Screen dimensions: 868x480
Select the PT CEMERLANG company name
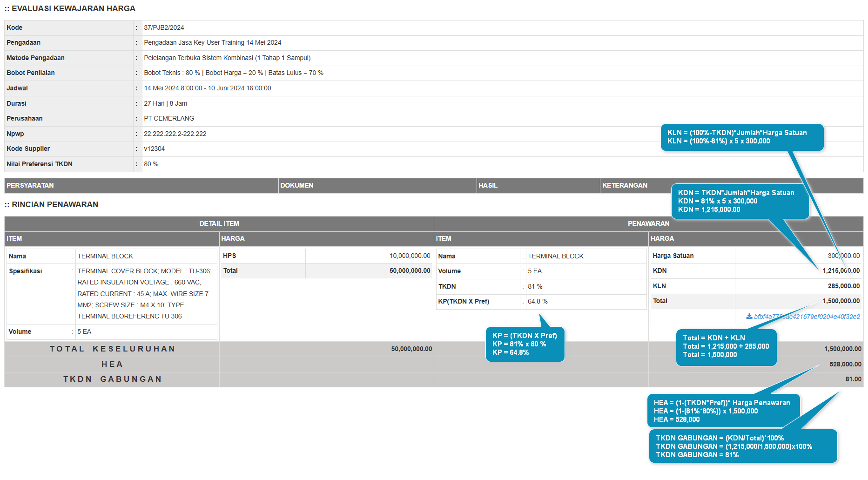click(169, 118)
